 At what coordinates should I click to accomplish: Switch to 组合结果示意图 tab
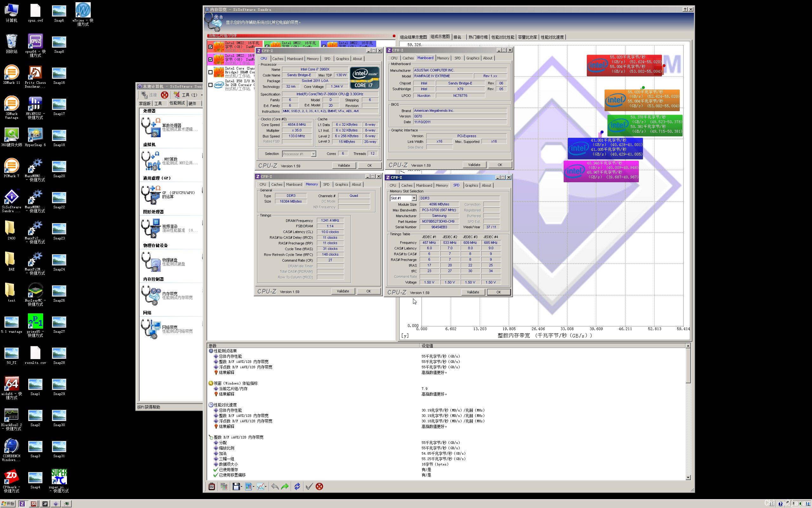[x=413, y=37]
